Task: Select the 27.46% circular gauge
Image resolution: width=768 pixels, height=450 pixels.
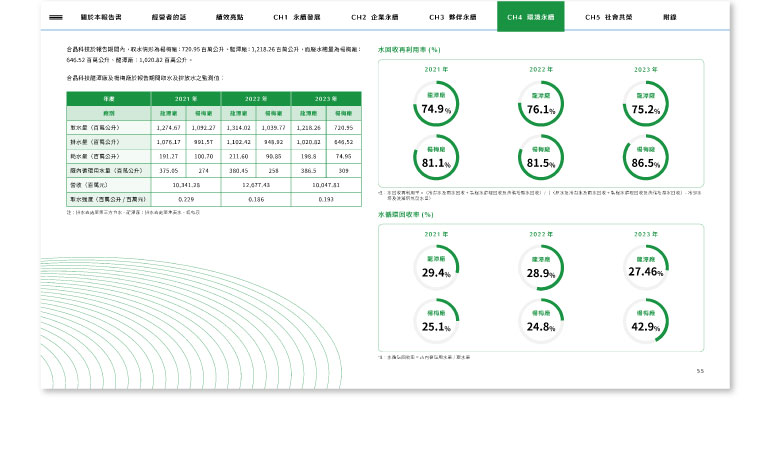Action: tap(646, 269)
